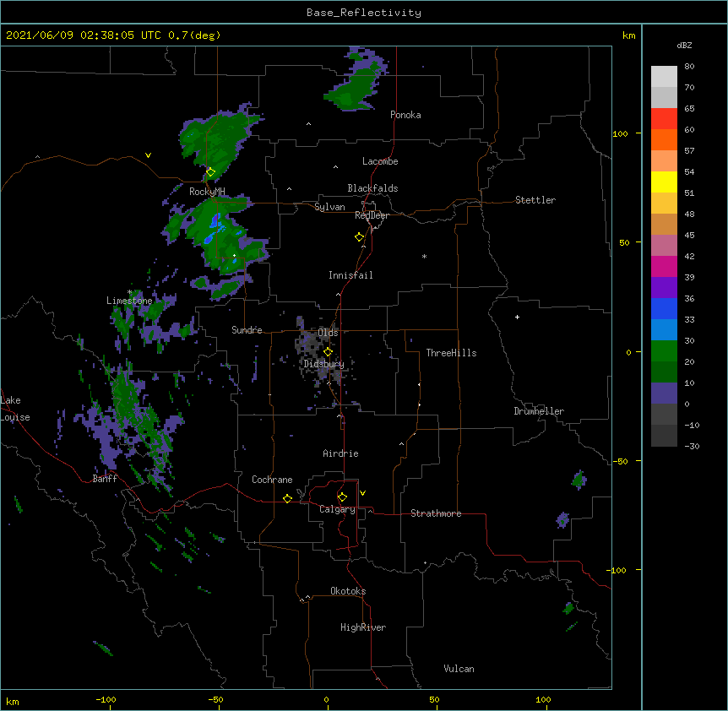Select the Airdrie map label
This screenshot has height=711, width=728.
click(341, 453)
